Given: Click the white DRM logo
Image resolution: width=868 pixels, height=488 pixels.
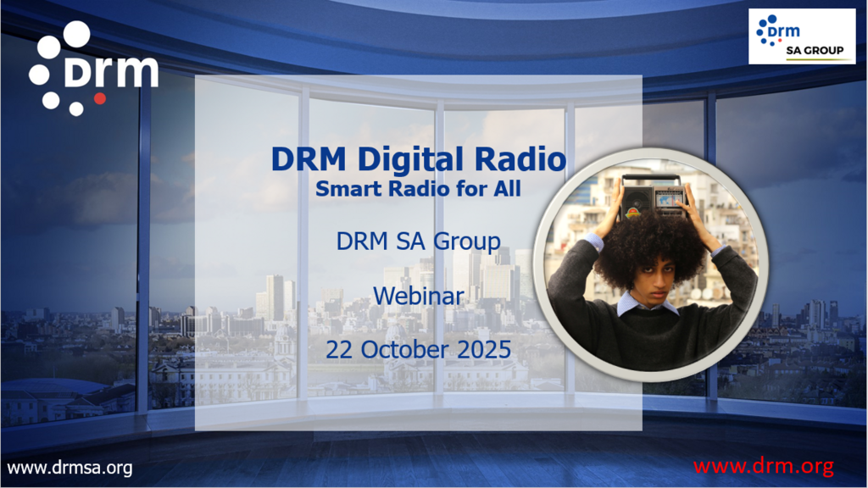Looking at the screenshot, I should point(93,69).
